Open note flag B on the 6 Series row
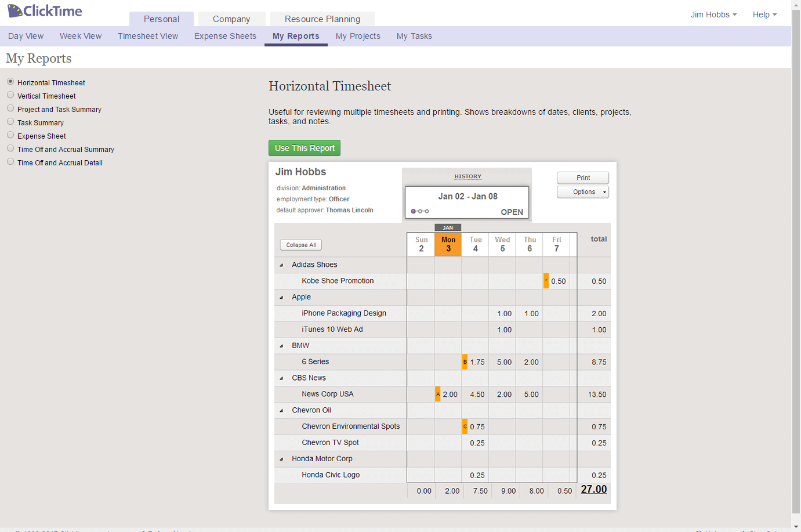 [x=465, y=361]
